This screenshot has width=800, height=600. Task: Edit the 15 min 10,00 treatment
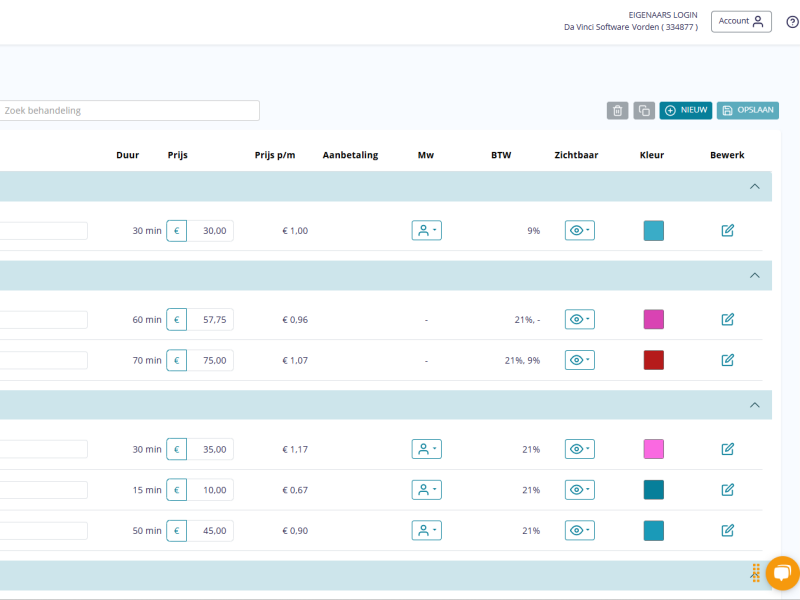[728, 490]
